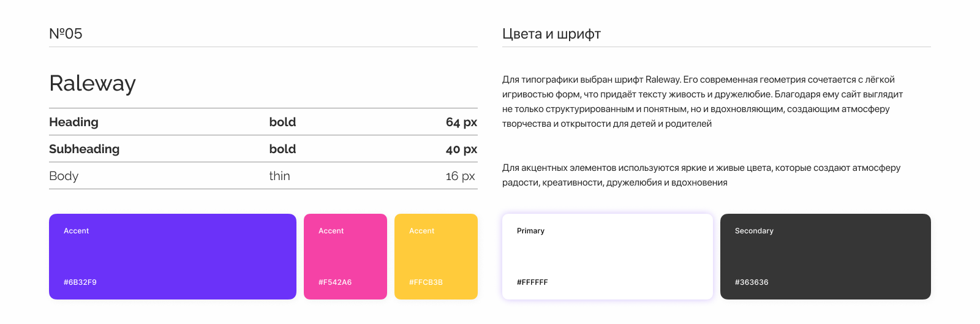The width and height of the screenshot is (980, 324).
Task: Select the pink Accent swatch #F542A6
Action: [x=345, y=256]
